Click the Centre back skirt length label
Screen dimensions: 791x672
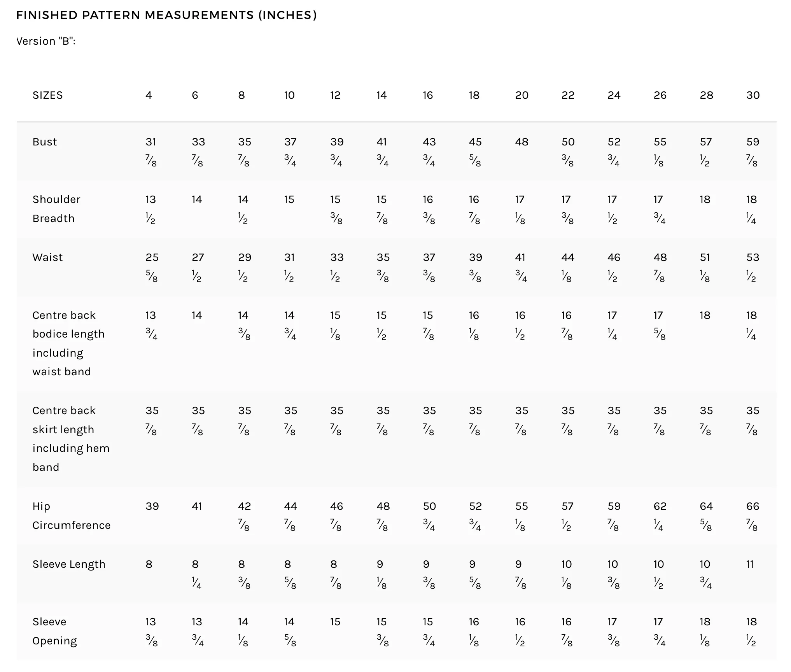click(71, 439)
